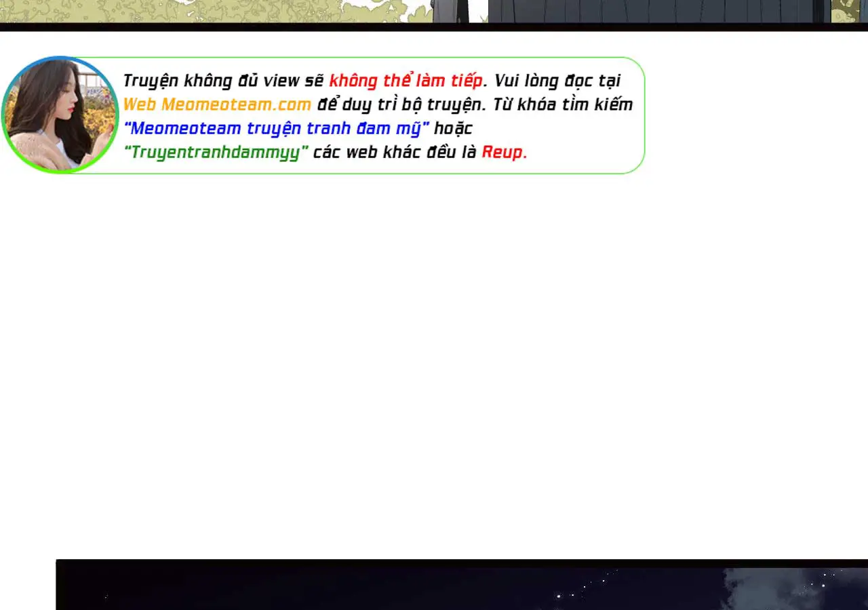The width and height of the screenshot is (868, 610).
Task: Click the red "không thể làm tiếp" text
Action: point(406,81)
